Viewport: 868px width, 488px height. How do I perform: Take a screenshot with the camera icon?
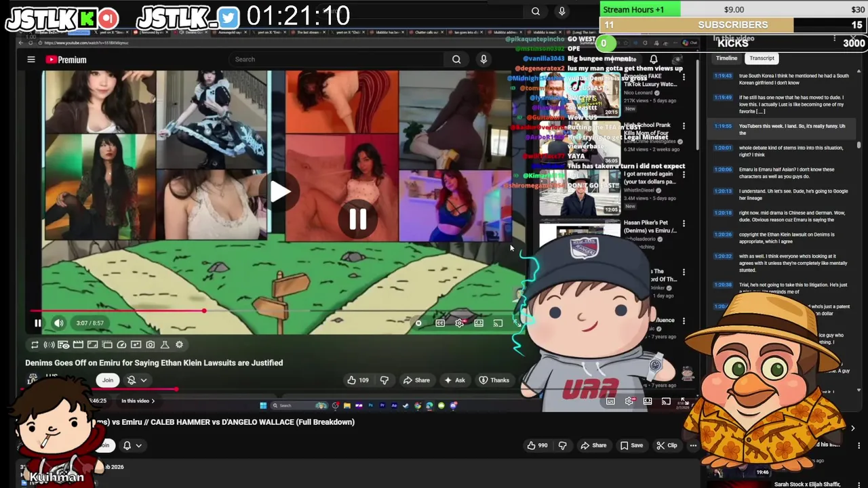click(x=151, y=345)
